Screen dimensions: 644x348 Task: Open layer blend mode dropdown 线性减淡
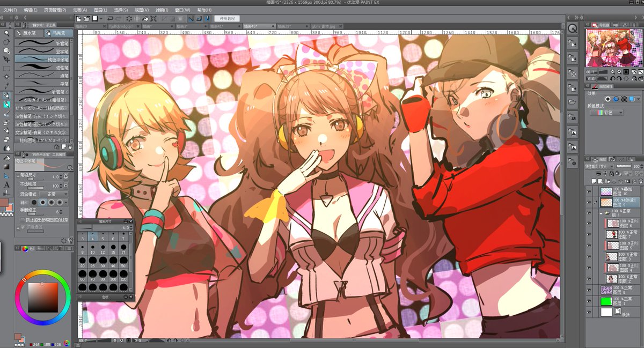point(599,166)
